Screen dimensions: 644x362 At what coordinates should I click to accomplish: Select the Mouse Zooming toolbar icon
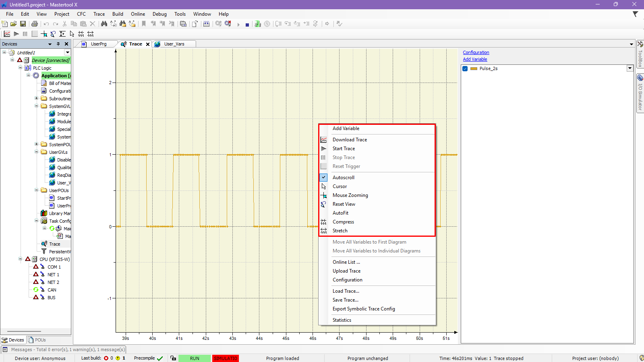tap(44, 34)
